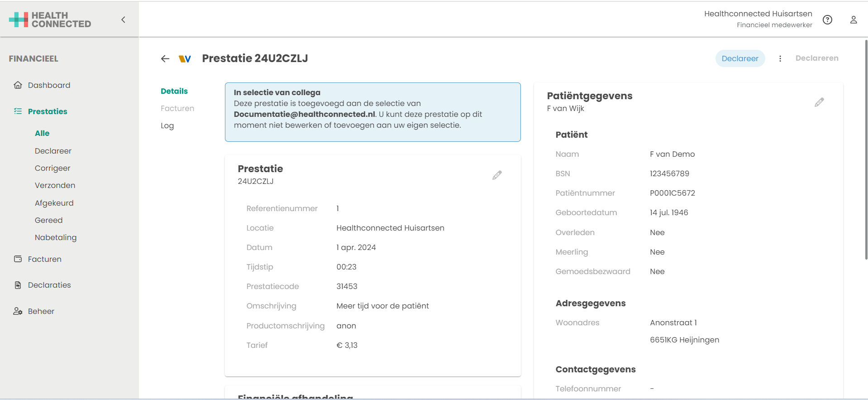Click the Declareer status chip
Image resolution: width=868 pixels, height=400 pixels.
pos(739,58)
